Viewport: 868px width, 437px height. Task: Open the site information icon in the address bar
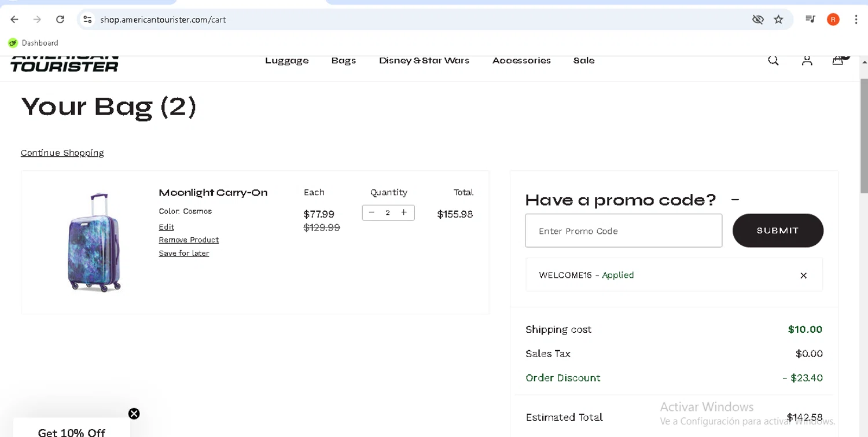point(87,20)
